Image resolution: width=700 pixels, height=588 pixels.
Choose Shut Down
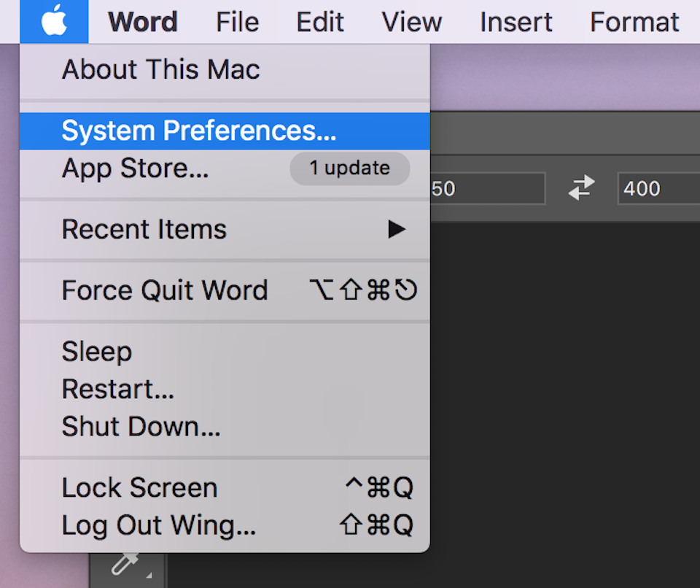(141, 427)
